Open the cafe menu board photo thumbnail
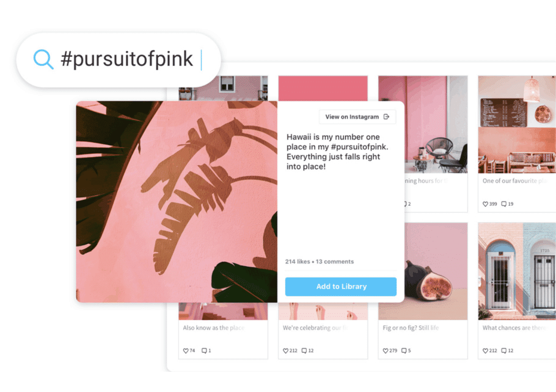The image size is (556, 392). [517, 124]
